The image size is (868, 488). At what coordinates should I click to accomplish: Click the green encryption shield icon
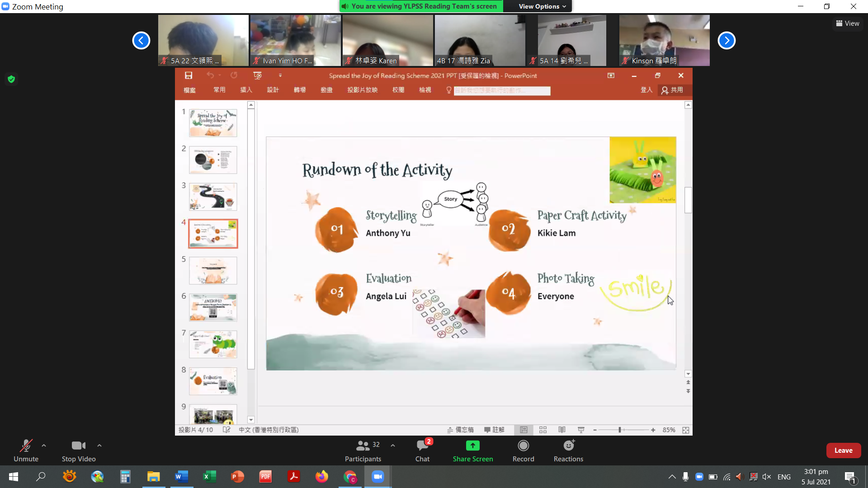[12, 79]
